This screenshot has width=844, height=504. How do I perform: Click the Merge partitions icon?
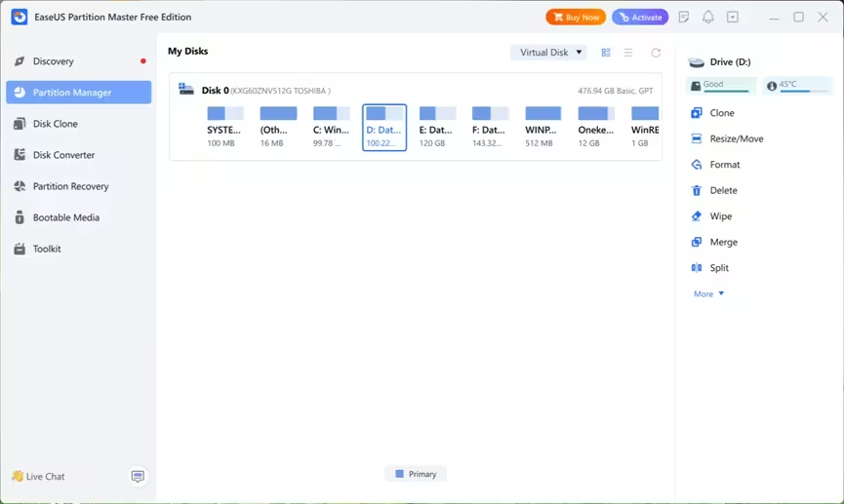pos(697,243)
